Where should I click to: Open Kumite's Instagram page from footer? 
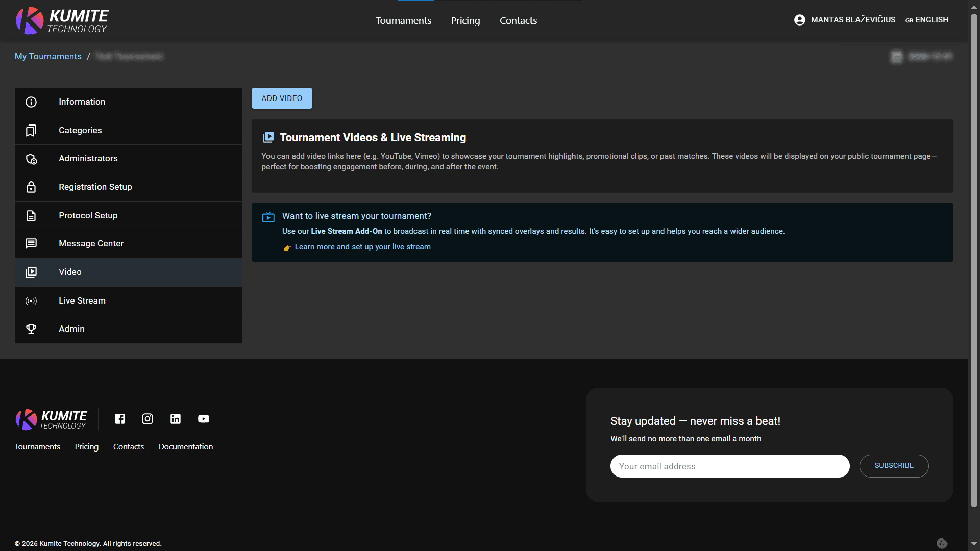(x=148, y=419)
